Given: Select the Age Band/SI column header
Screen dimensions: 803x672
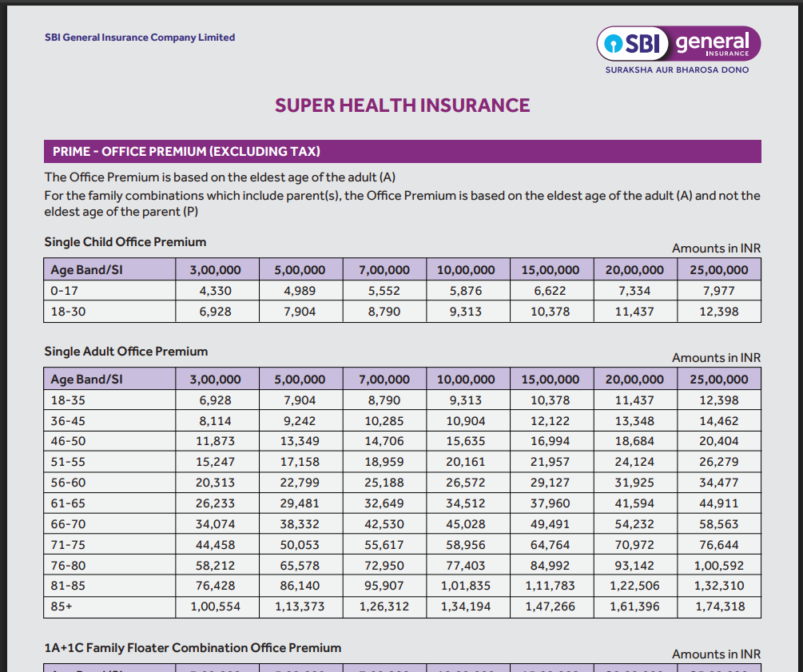Looking at the screenshot, I should 85,269.
